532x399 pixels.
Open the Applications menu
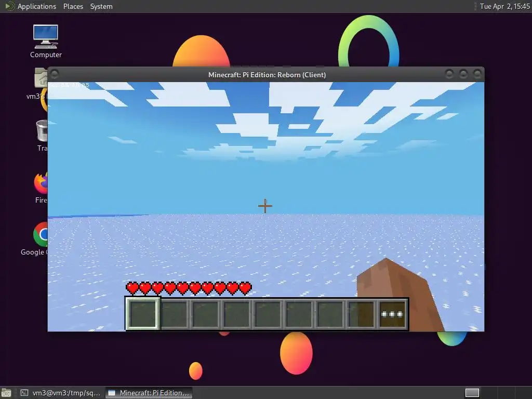(x=37, y=6)
